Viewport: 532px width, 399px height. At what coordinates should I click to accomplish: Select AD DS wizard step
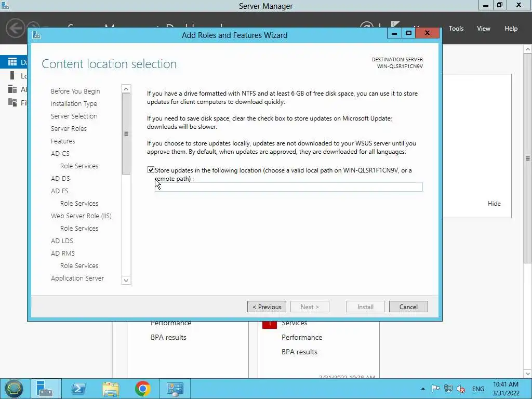tap(60, 179)
